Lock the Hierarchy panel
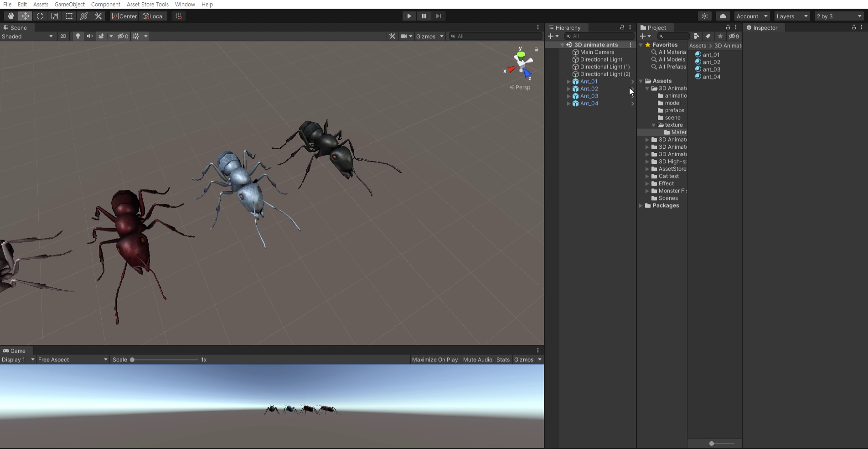The image size is (868, 449). click(x=622, y=27)
